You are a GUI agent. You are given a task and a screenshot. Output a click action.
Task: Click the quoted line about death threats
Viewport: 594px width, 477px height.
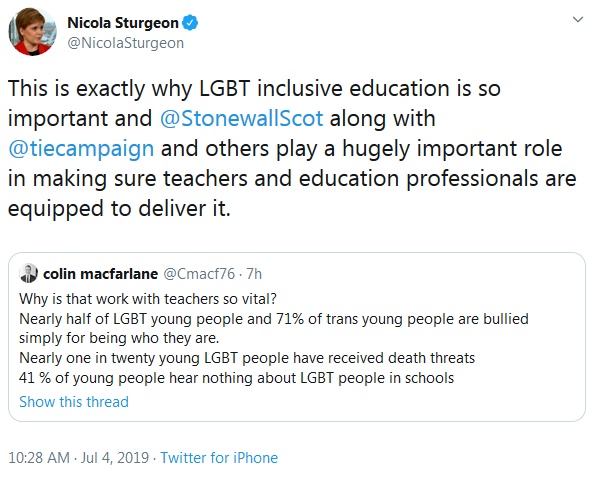click(x=247, y=358)
